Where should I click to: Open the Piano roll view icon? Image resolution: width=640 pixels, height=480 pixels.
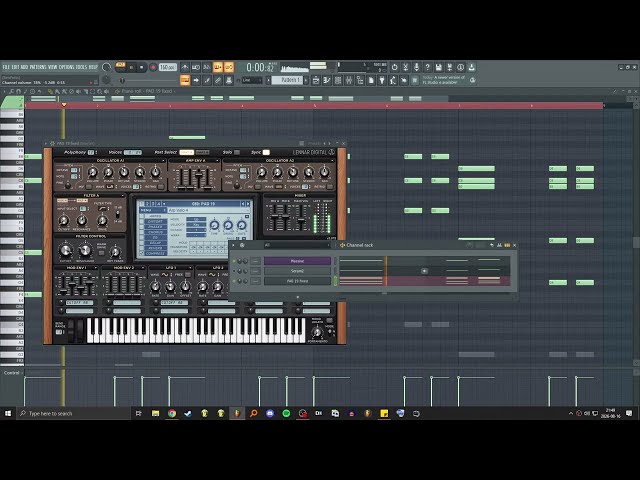point(327,80)
